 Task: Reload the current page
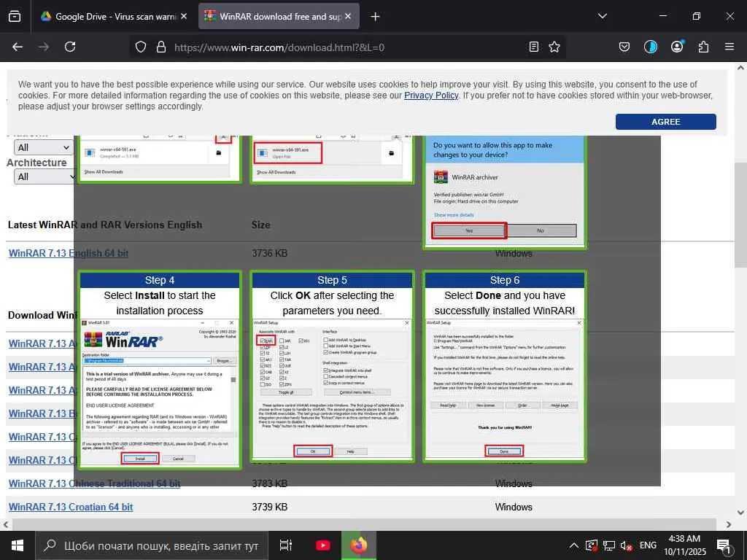point(70,47)
